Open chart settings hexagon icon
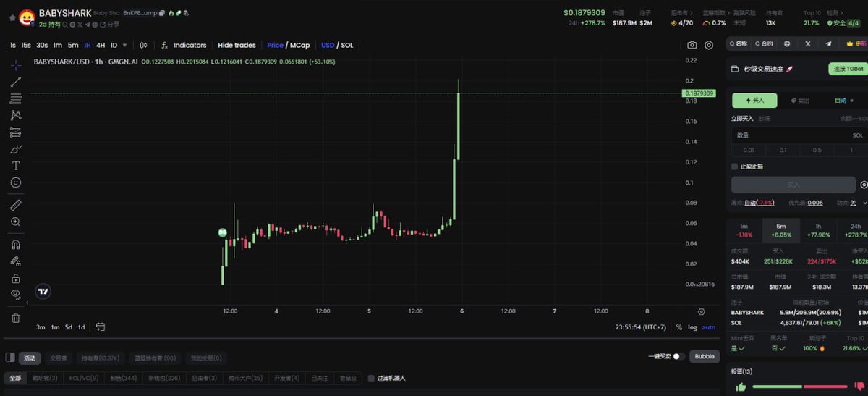Screen dimensions: 868x396 click(709, 45)
